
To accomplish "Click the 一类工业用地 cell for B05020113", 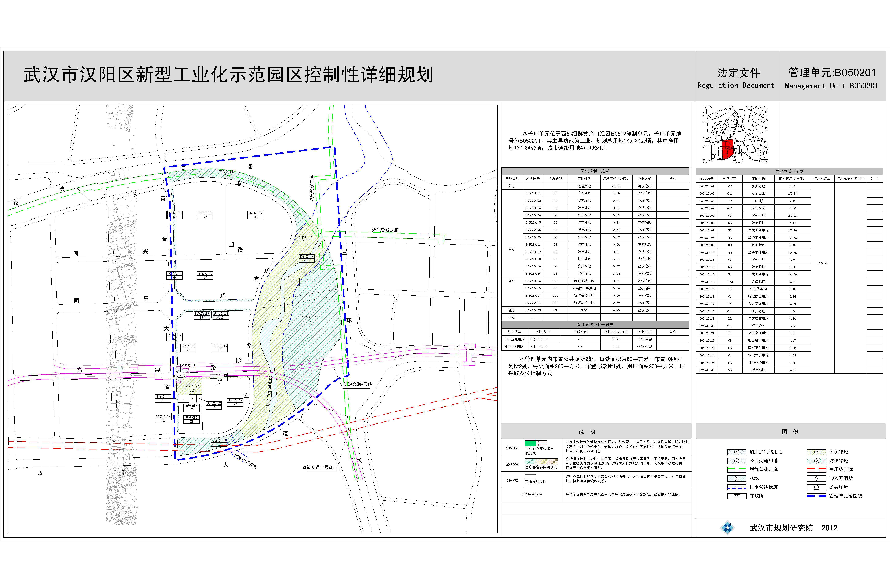I will tap(758, 274).
